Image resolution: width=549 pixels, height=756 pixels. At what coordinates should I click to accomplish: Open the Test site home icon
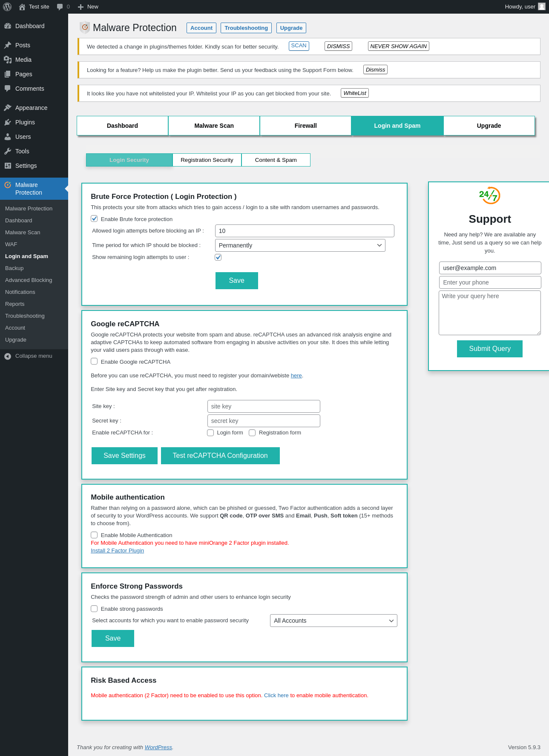point(22,7)
